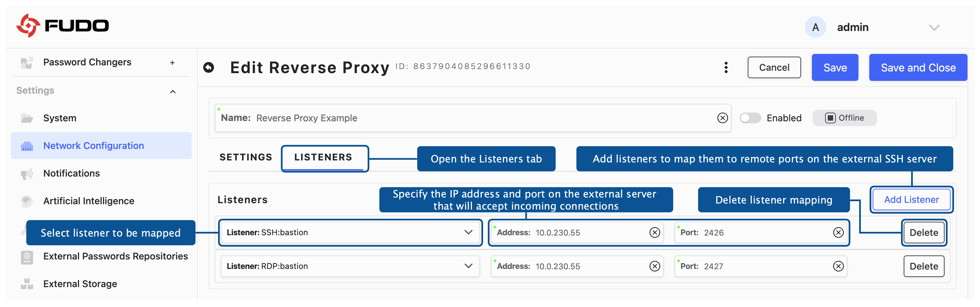Click Add Listener

click(x=911, y=199)
